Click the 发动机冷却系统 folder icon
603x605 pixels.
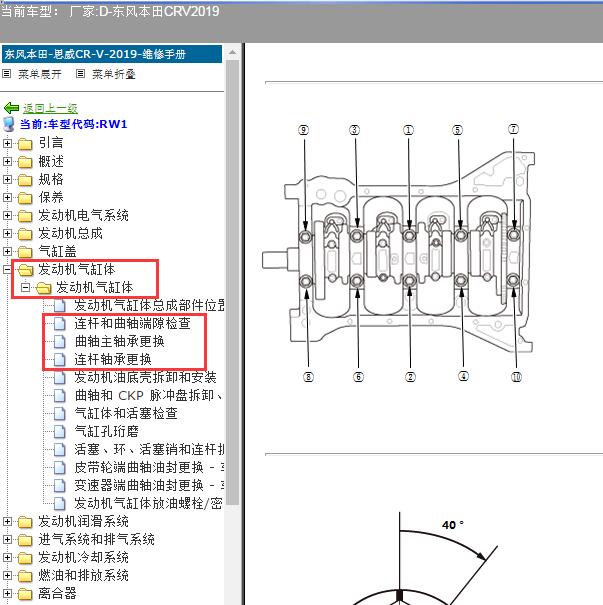click(x=25, y=558)
